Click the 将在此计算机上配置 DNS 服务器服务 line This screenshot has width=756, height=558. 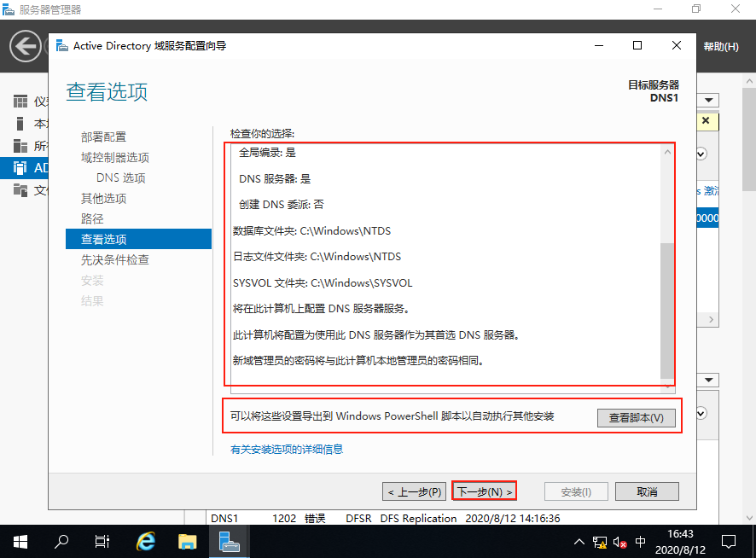click(322, 309)
